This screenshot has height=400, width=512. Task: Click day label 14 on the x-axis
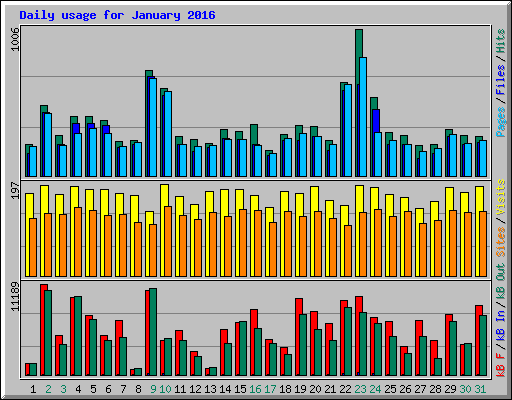(225, 389)
